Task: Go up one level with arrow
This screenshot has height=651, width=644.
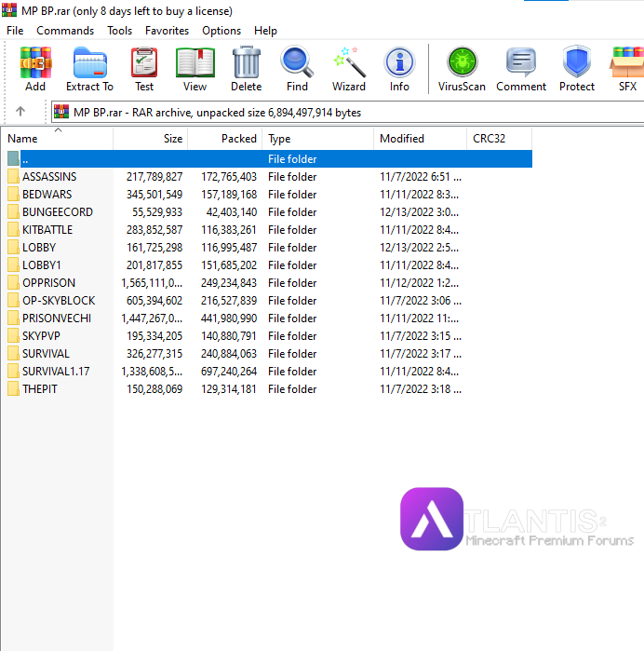Action: tap(20, 111)
